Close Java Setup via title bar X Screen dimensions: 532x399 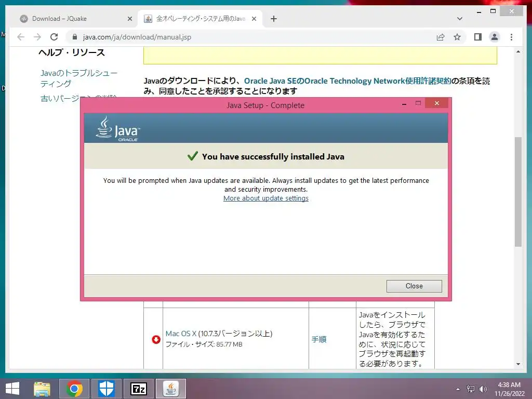click(436, 103)
